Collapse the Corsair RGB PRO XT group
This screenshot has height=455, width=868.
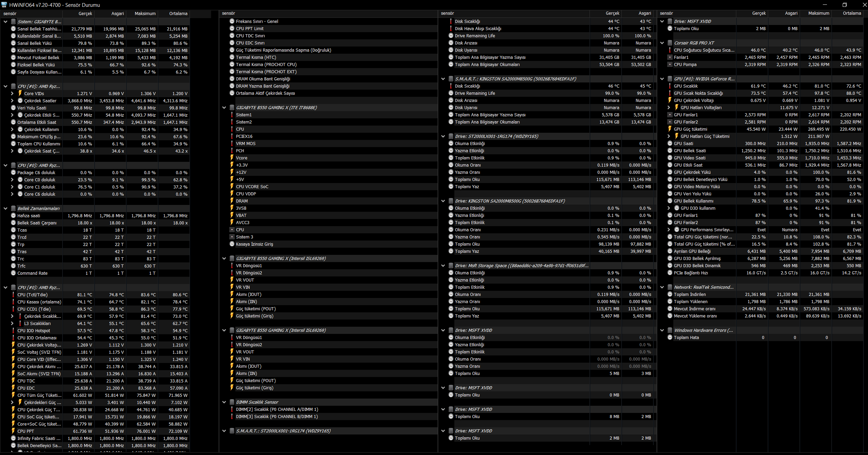(x=662, y=43)
